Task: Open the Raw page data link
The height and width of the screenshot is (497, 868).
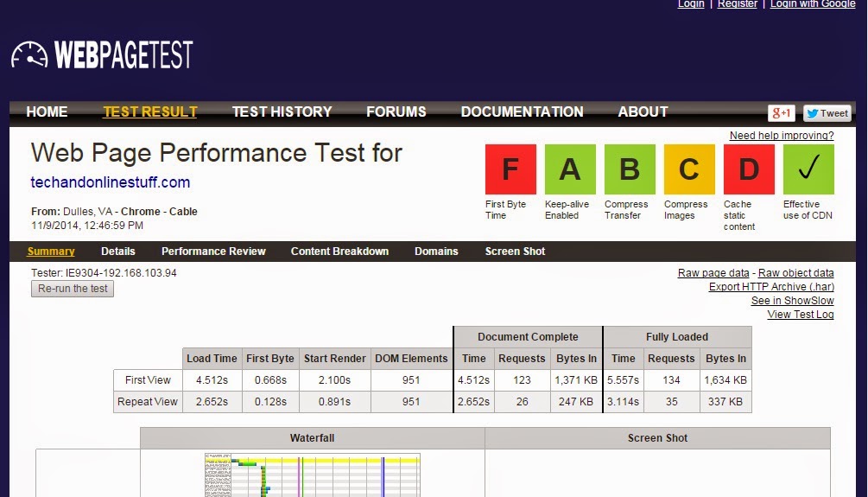Action: [x=713, y=272]
